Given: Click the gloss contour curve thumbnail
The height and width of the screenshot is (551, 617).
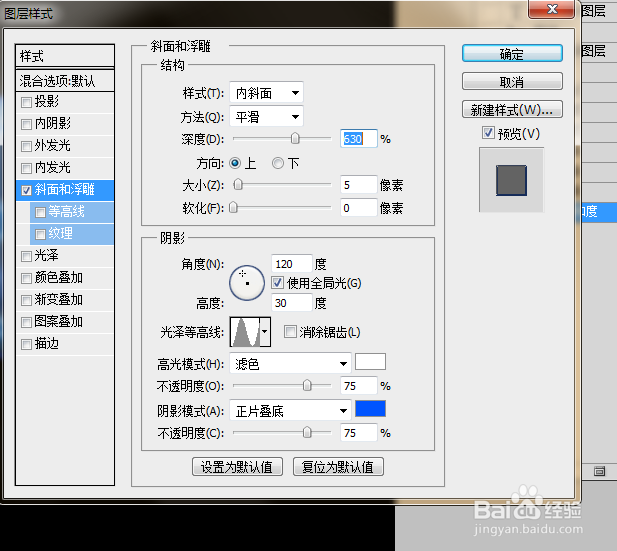Looking at the screenshot, I should pyautogui.click(x=245, y=332).
